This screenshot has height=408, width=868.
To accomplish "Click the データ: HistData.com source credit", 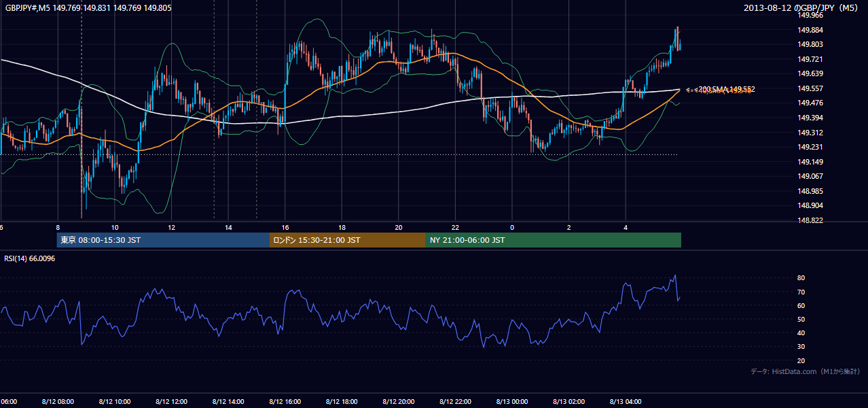I will 806,371.
